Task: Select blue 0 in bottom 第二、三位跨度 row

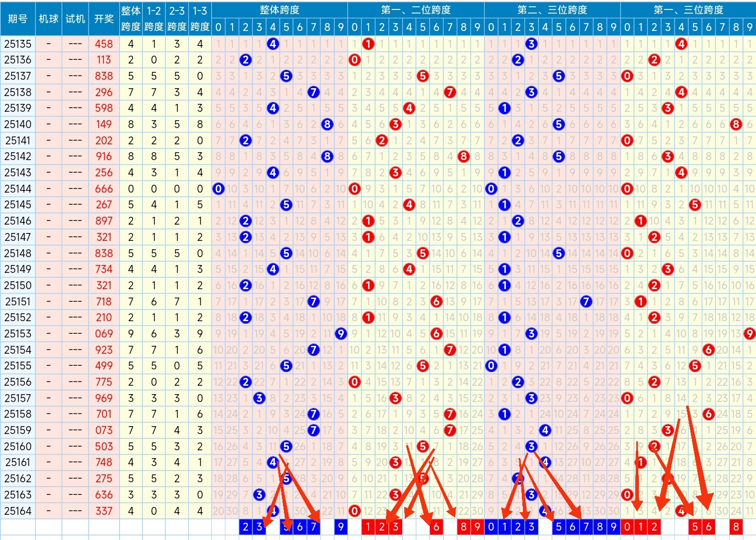Action: click(491, 526)
